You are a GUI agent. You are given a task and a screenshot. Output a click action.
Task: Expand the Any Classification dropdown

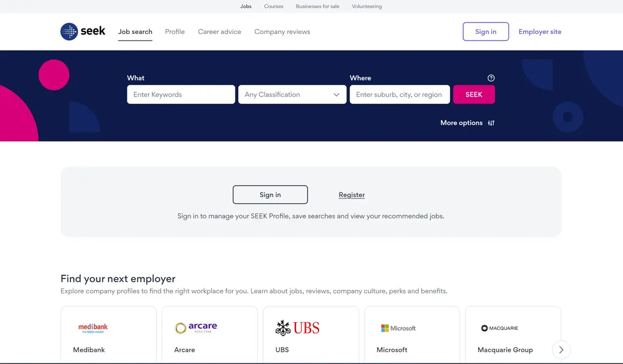click(x=292, y=95)
